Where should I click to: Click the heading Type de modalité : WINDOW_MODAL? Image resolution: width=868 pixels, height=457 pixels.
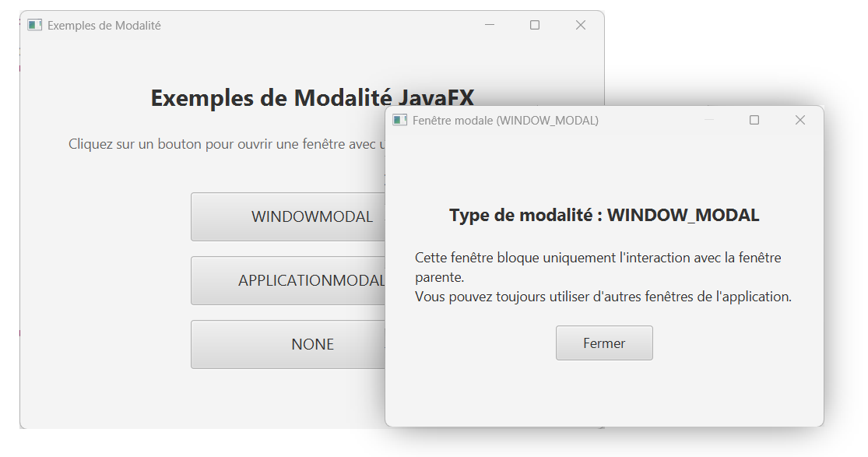pyautogui.click(x=604, y=214)
